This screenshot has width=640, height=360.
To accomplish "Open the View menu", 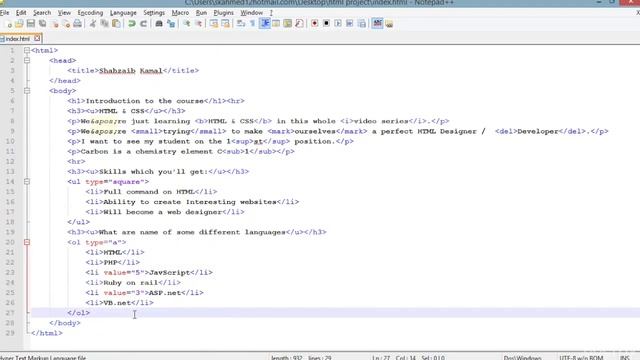I will 64,13.
